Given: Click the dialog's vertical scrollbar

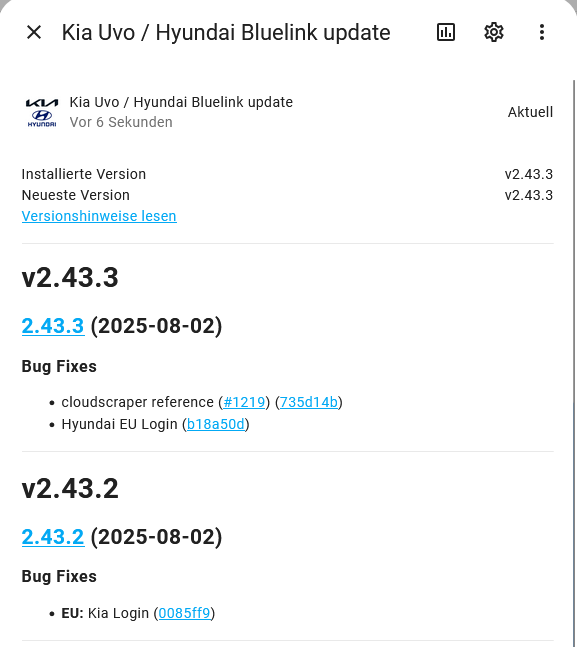Looking at the screenshot, I should pyautogui.click(x=574, y=363).
